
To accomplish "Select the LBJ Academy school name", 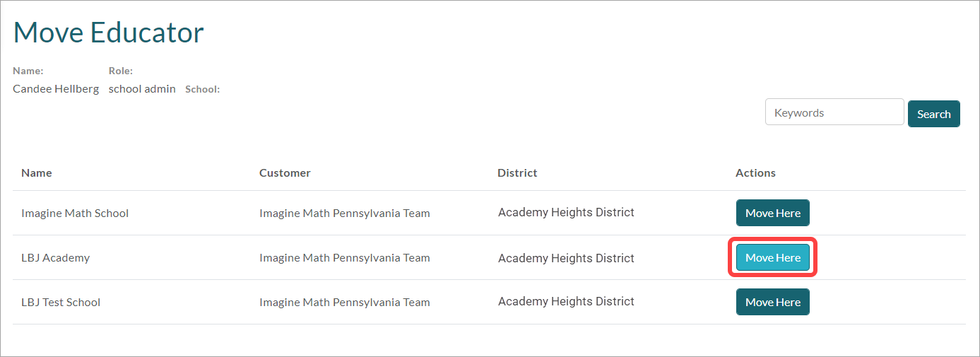I will (56, 258).
